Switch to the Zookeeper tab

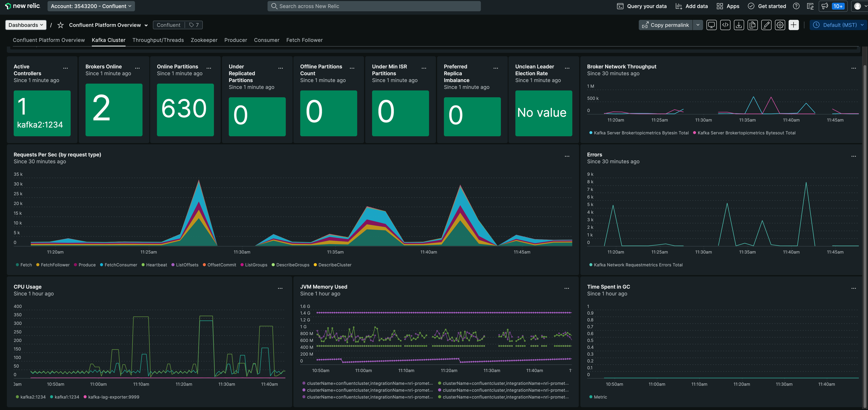click(x=204, y=40)
